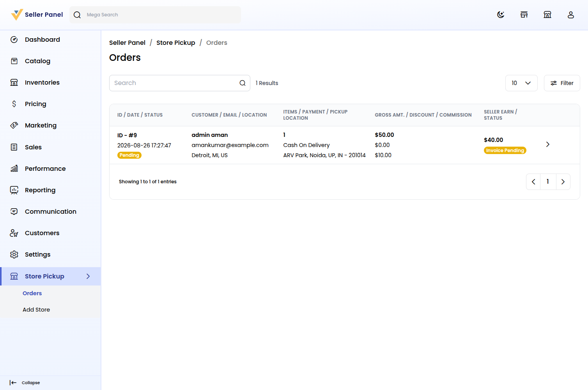Click the Pending status badge
The image size is (588, 390).
129,155
